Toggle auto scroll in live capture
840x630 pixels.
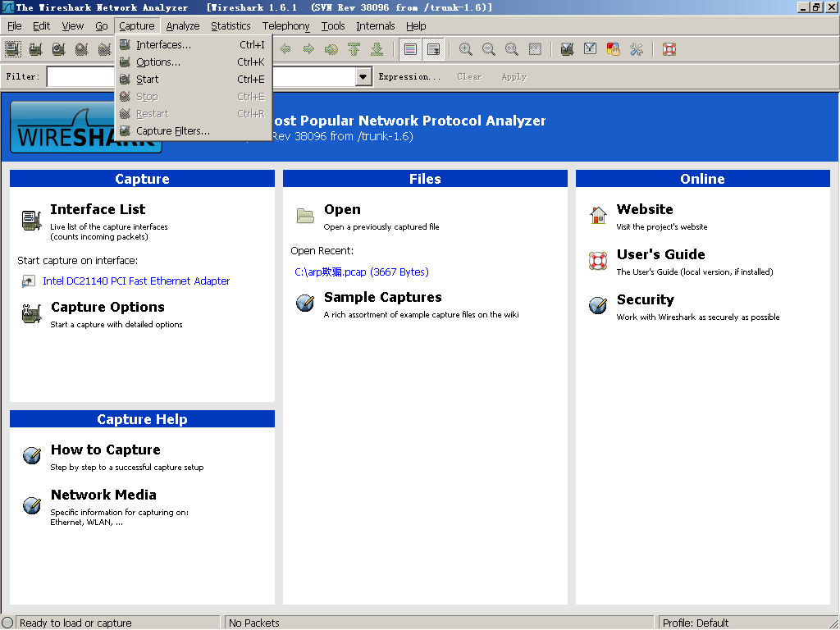click(433, 49)
